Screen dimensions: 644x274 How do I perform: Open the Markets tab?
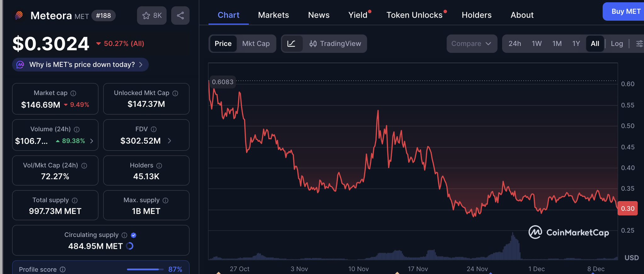(273, 15)
